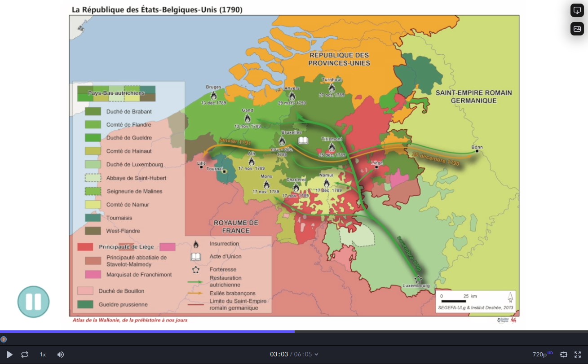
Task: Enter fullscreen with the expand arrows icon
Action: [578, 355]
